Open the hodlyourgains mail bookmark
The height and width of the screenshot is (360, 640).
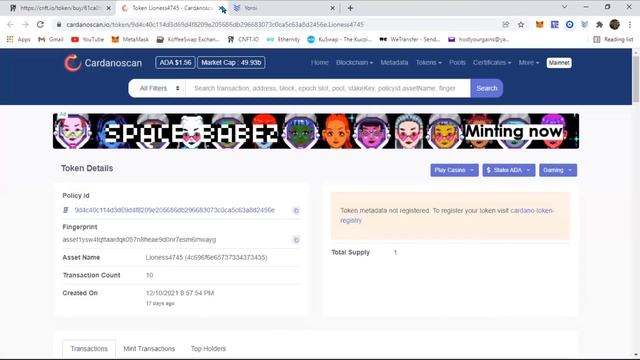coord(478,39)
